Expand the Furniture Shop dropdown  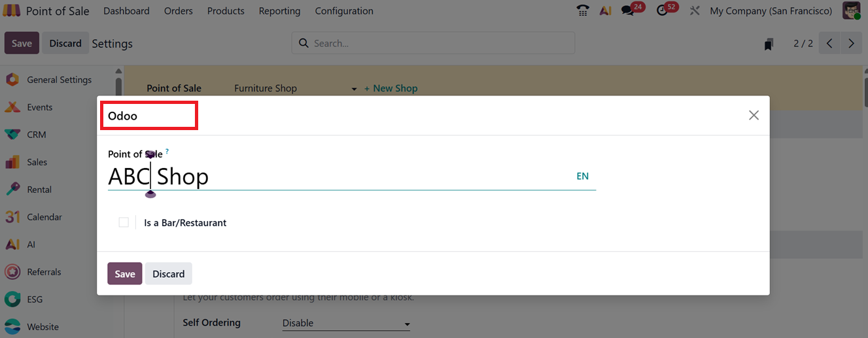click(x=354, y=89)
